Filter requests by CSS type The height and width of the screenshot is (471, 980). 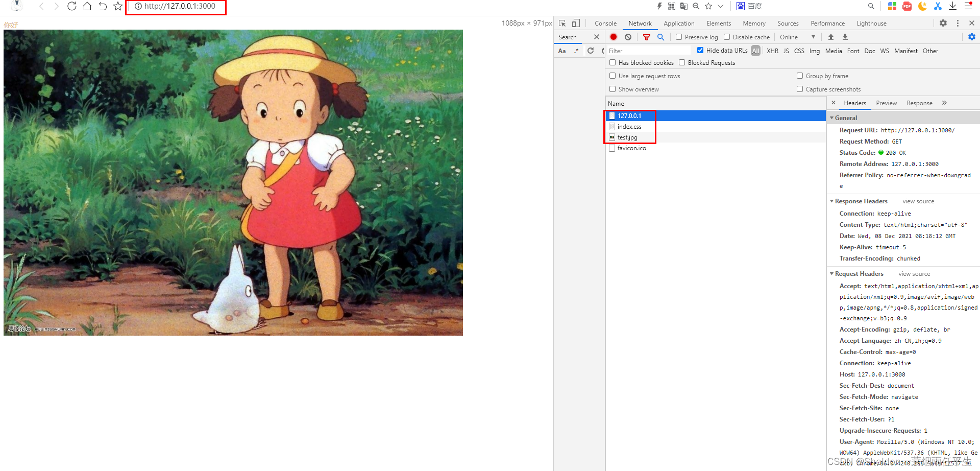[799, 51]
